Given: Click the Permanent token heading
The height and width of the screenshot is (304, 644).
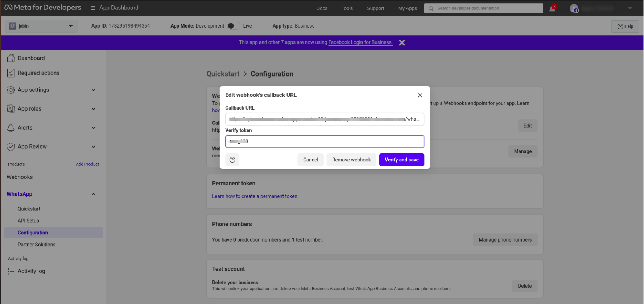Looking at the screenshot, I should (234, 184).
